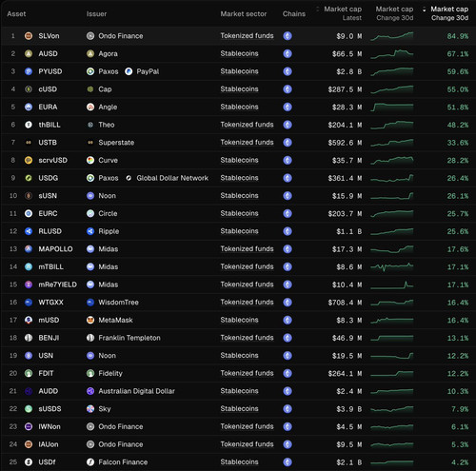Click the Circle issuer icon
Viewport: 476px width, 471px height.
(90, 213)
